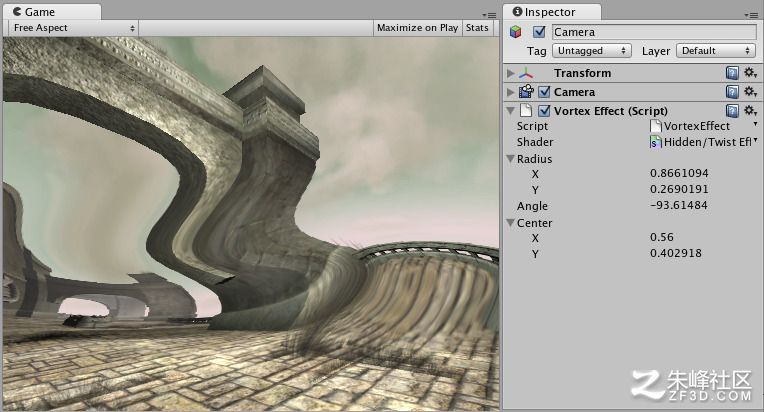Switch to the Game tab
Screen dimensions: 764x412
(52, 12)
